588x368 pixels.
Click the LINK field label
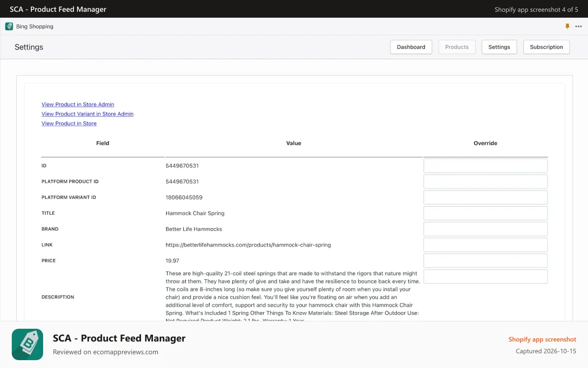pos(47,245)
